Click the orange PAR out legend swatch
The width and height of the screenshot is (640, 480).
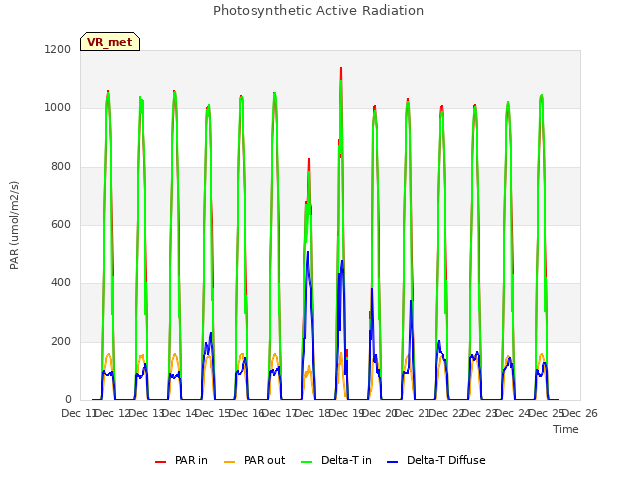(229, 461)
